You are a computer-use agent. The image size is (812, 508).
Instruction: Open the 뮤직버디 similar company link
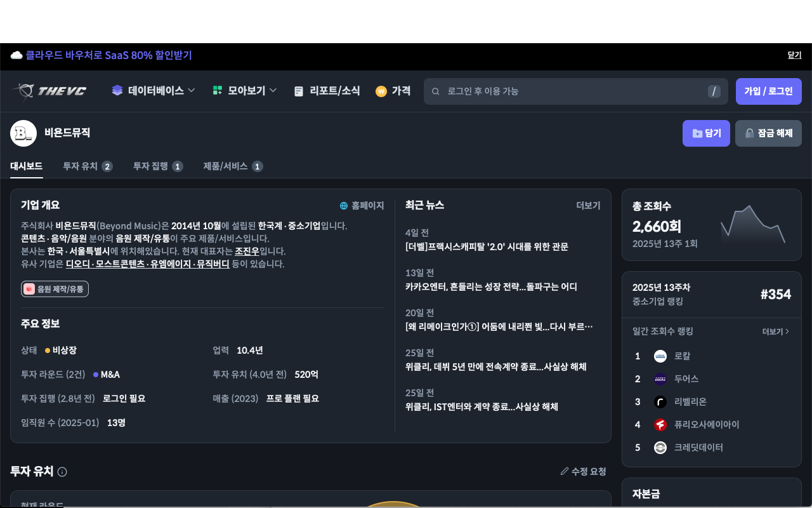213,264
